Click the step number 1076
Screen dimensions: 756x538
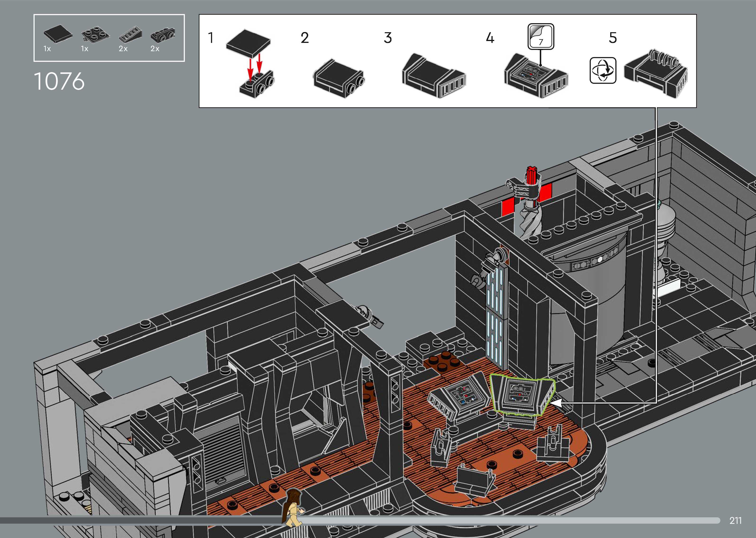59,81
